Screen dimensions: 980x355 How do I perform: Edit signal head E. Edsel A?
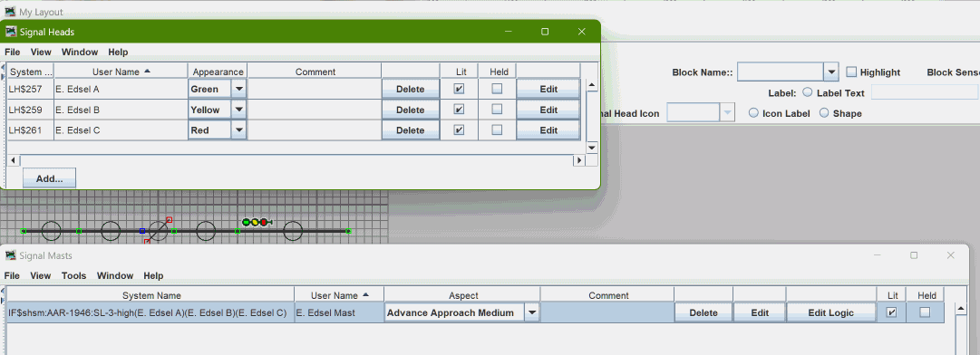tap(548, 90)
